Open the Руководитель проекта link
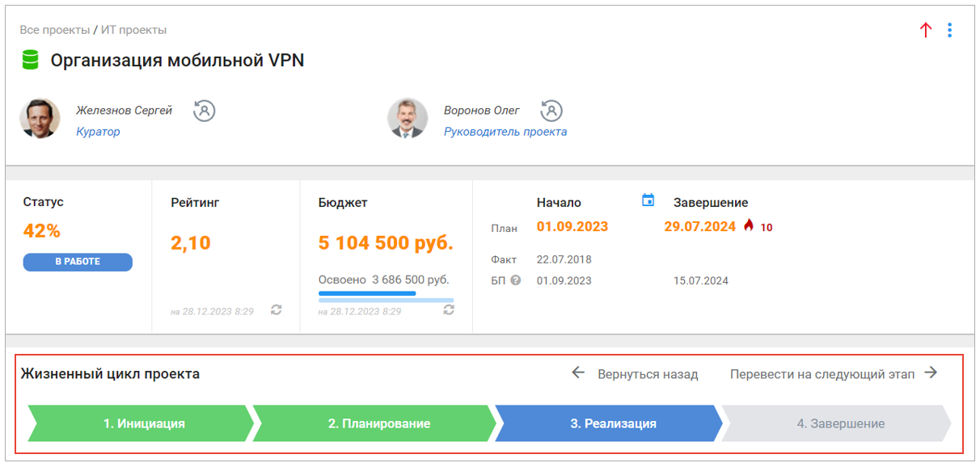 tap(505, 132)
